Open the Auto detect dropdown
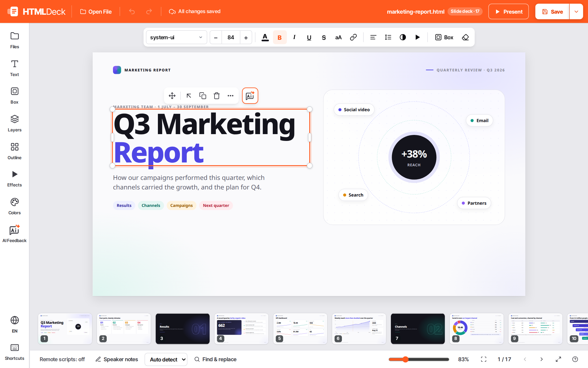Image resolution: width=588 pixels, height=368 pixels. [x=166, y=359]
